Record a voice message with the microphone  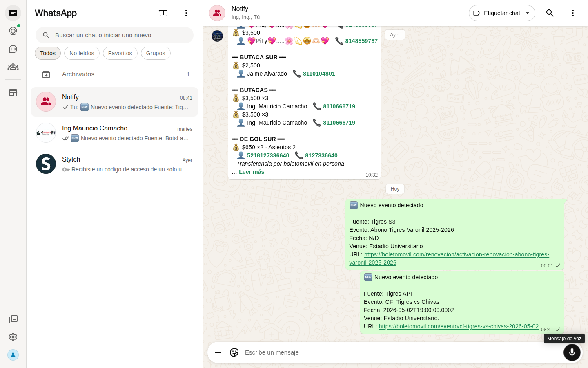click(572, 352)
